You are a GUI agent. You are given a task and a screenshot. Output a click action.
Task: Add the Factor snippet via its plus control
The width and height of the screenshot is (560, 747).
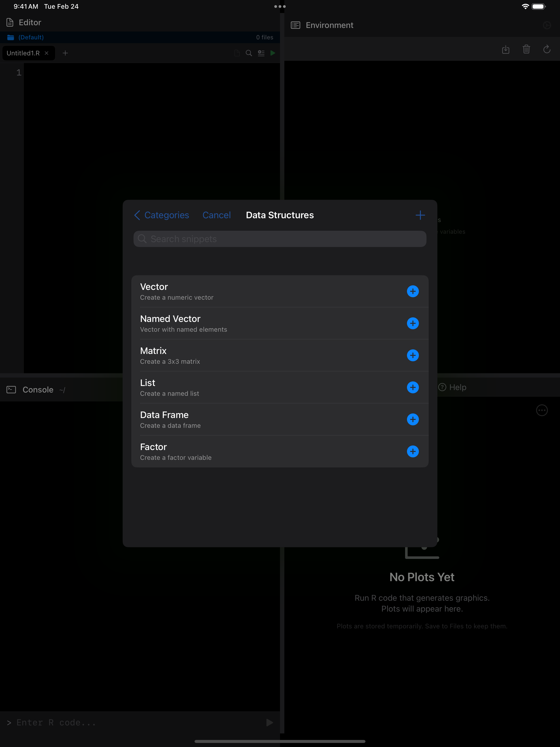pyautogui.click(x=413, y=451)
